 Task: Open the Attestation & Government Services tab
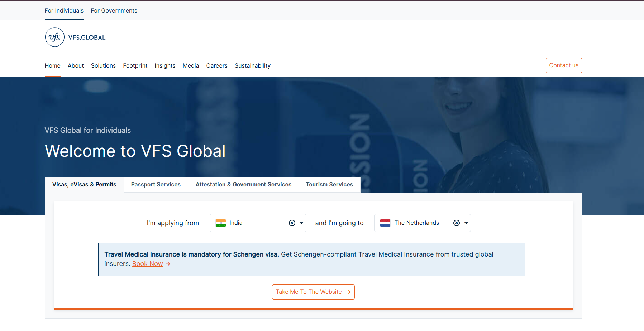pyautogui.click(x=243, y=184)
